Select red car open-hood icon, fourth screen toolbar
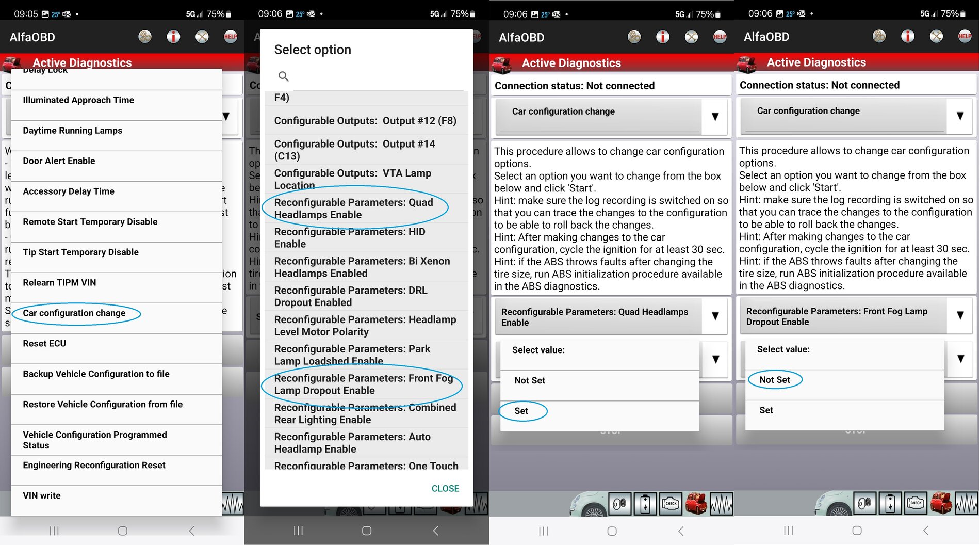980x545 pixels. [x=941, y=503]
